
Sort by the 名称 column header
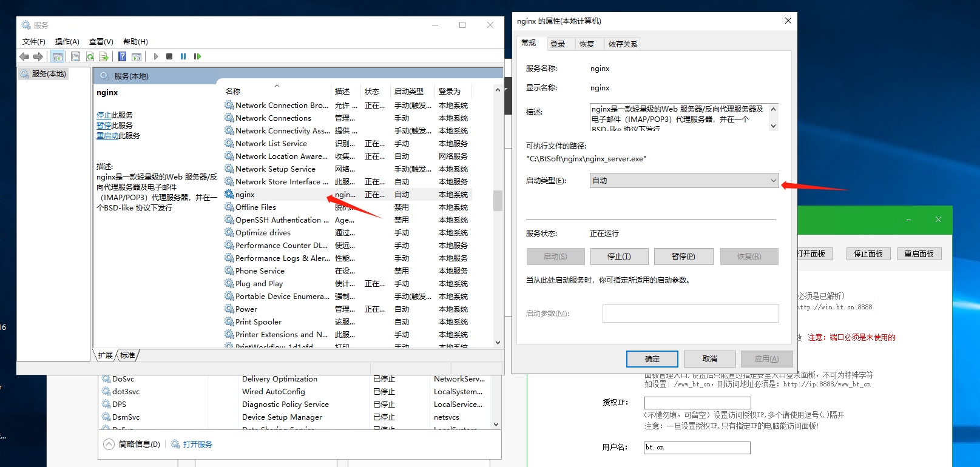click(x=277, y=92)
